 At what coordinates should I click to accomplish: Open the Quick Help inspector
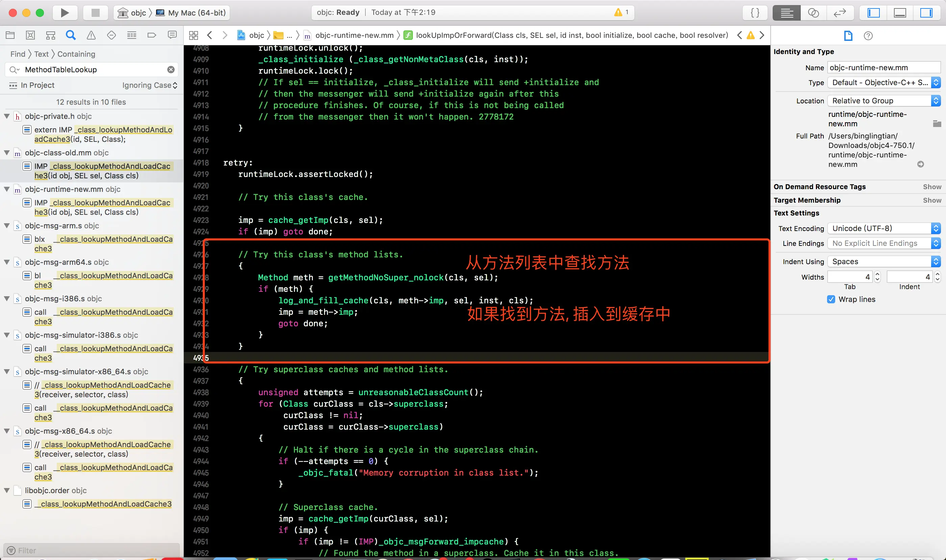[x=868, y=36]
